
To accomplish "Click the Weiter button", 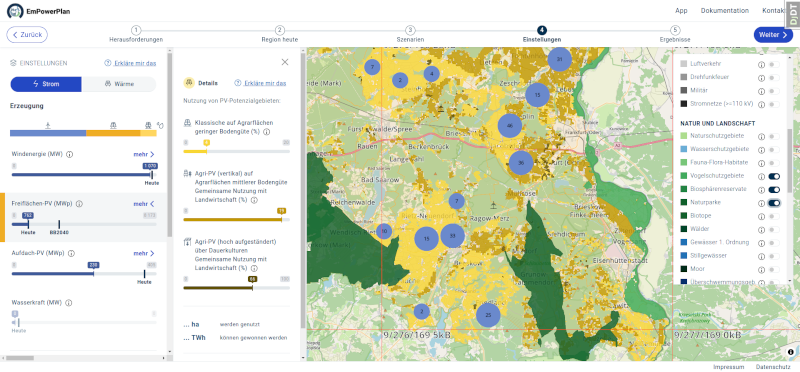I will pyautogui.click(x=773, y=35).
